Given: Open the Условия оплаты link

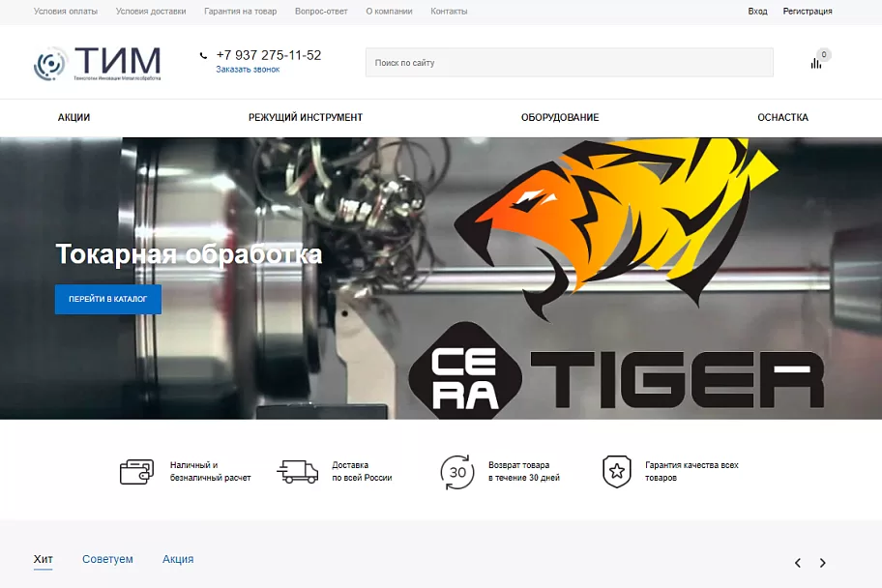Looking at the screenshot, I should coord(65,12).
